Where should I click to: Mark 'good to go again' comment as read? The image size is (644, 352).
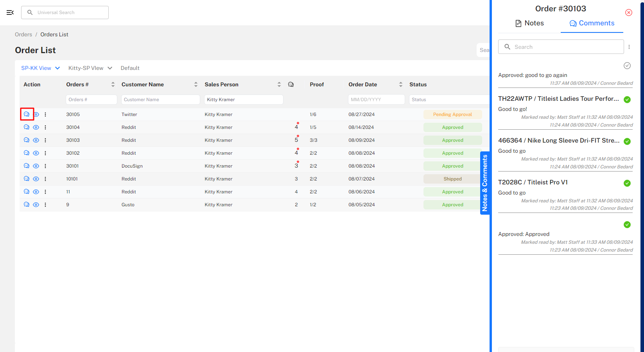point(627,66)
